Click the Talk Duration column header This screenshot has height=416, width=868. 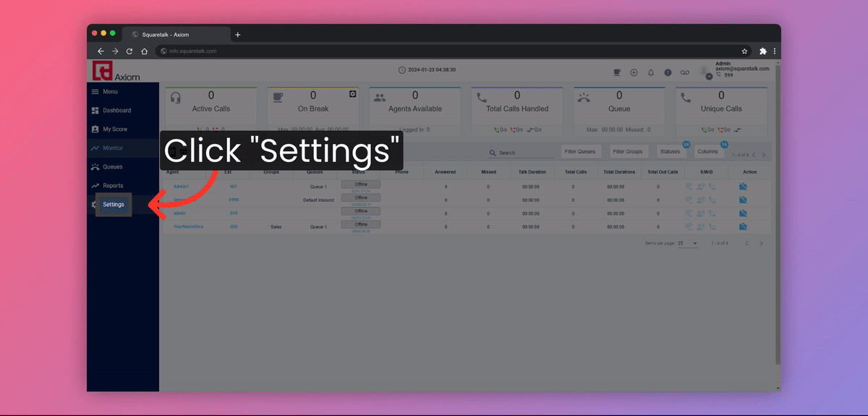[x=531, y=172]
